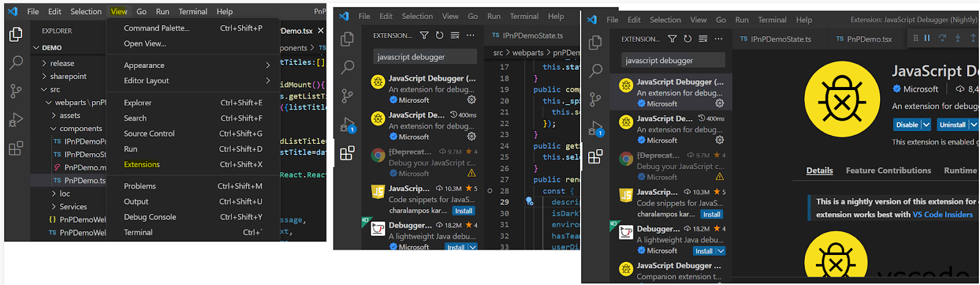Expand the Services folder

(x=54, y=207)
